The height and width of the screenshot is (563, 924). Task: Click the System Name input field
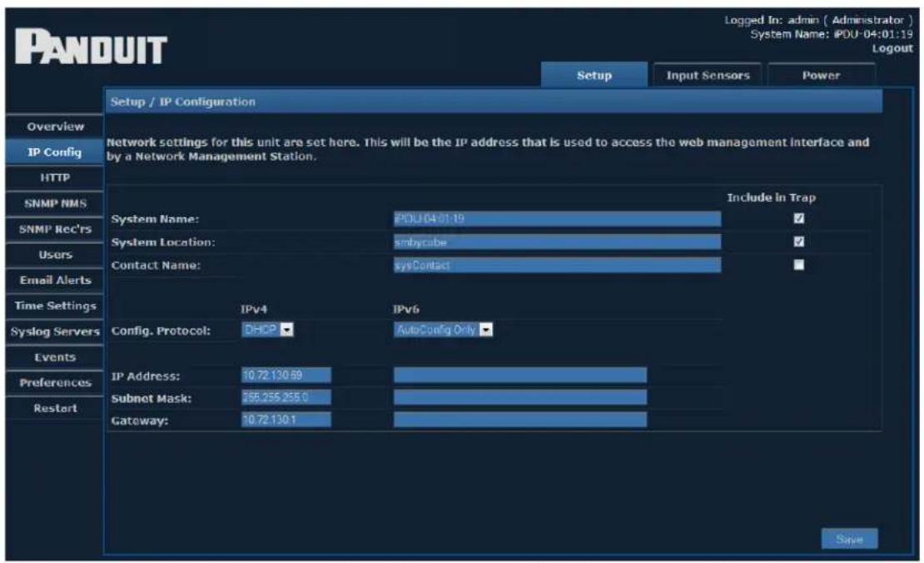pyautogui.click(x=557, y=219)
